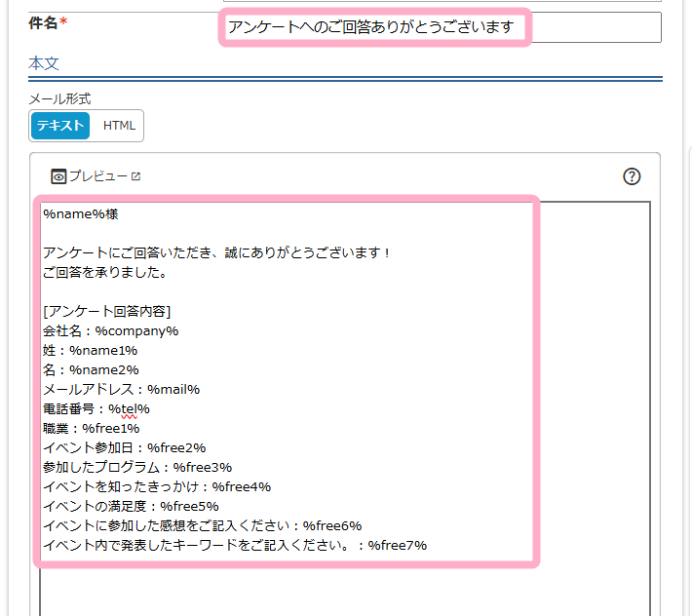Click the %name%様 line in body
The width and height of the screenshot is (692, 616).
pos(81,214)
